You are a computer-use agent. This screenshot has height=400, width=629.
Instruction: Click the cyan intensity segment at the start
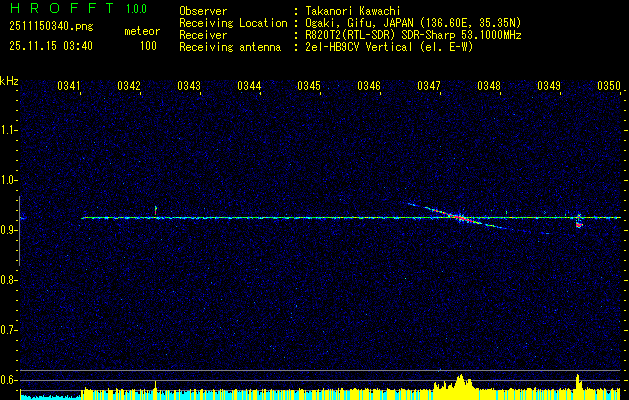tap(51, 397)
